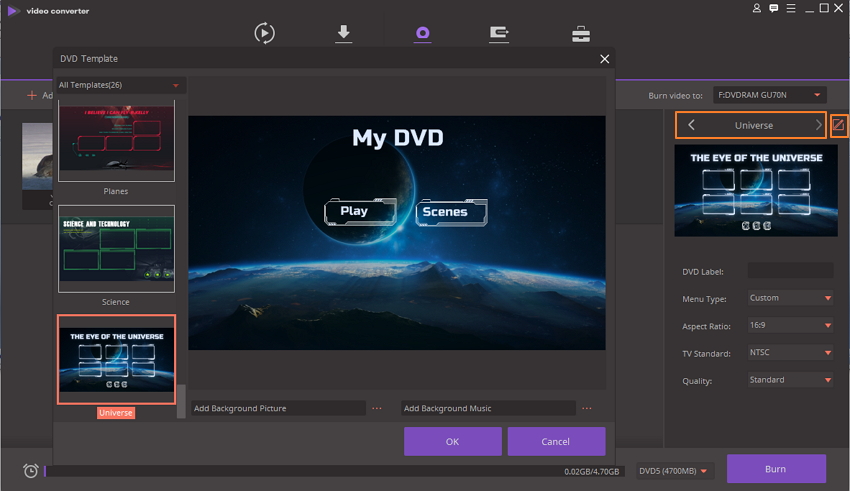The image size is (850, 491).
Task: Click the edit template pencil icon
Action: [839, 125]
